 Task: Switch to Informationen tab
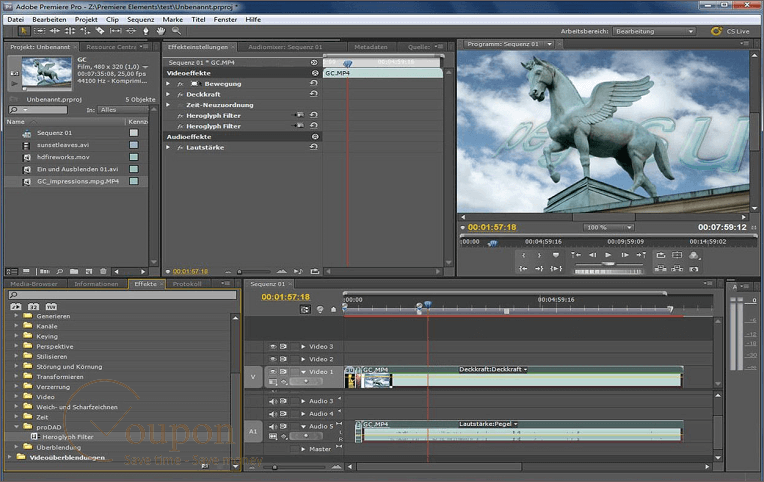click(x=96, y=284)
